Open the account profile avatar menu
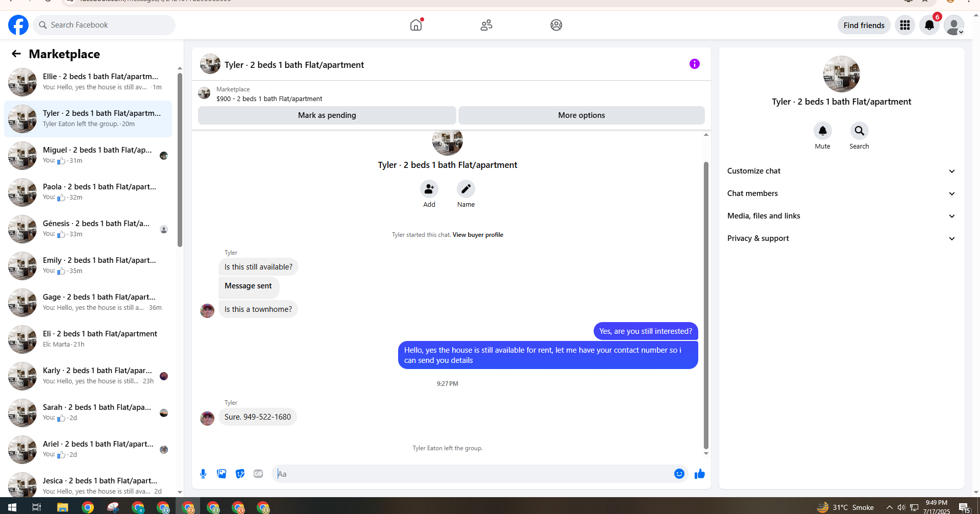 pyautogui.click(x=953, y=25)
